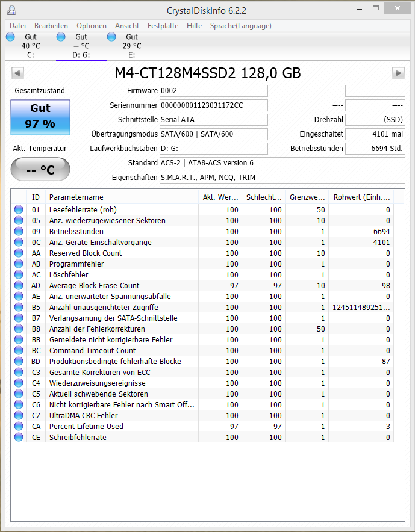This screenshot has height=532, width=415.
Task: Click the Übertragungsmodus field SATA/600
Action: (214, 134)
